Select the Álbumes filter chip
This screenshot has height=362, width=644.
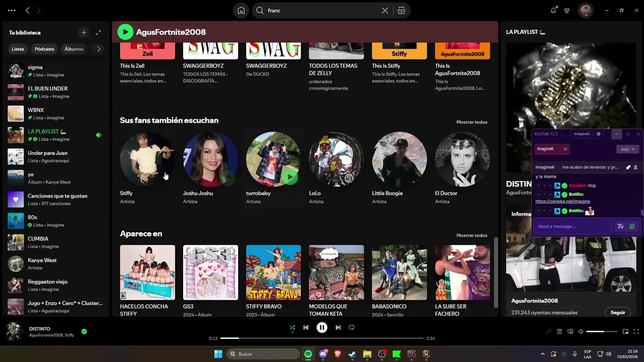pos(74,49)
